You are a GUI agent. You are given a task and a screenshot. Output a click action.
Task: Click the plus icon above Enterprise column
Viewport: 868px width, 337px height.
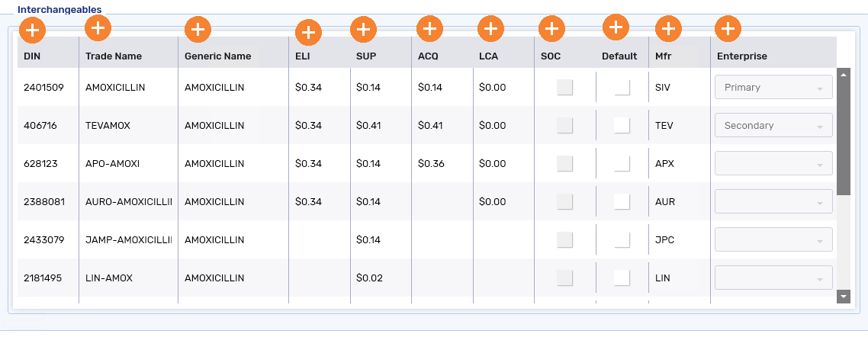pyautogui.click(x=728, y=27)
